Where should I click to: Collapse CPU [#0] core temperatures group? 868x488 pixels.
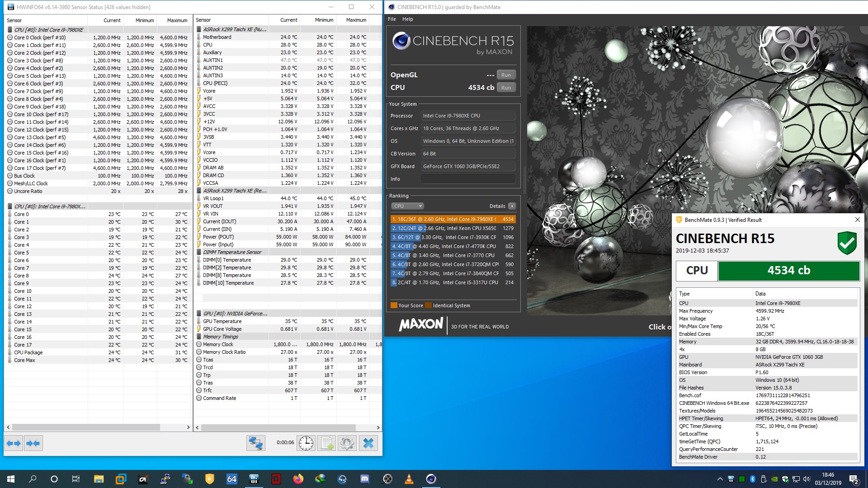point(10,206)
